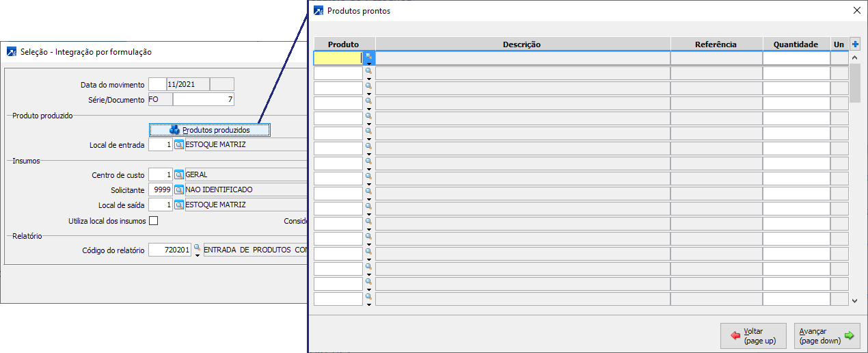868x353 pixels.
Task: Click month/year field showing 11/2021
Action: click(187, 84)
